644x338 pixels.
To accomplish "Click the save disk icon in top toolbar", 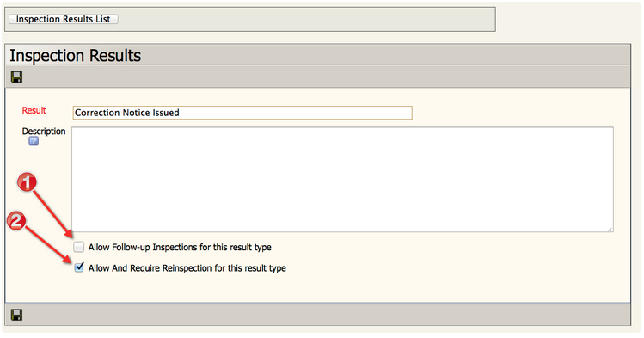I will (x=16, y=77).
